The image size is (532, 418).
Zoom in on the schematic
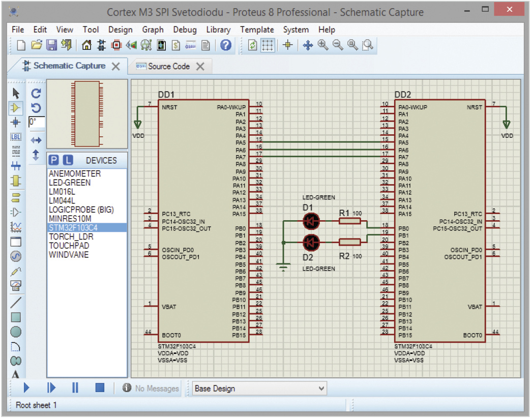[x=322, y=45]
